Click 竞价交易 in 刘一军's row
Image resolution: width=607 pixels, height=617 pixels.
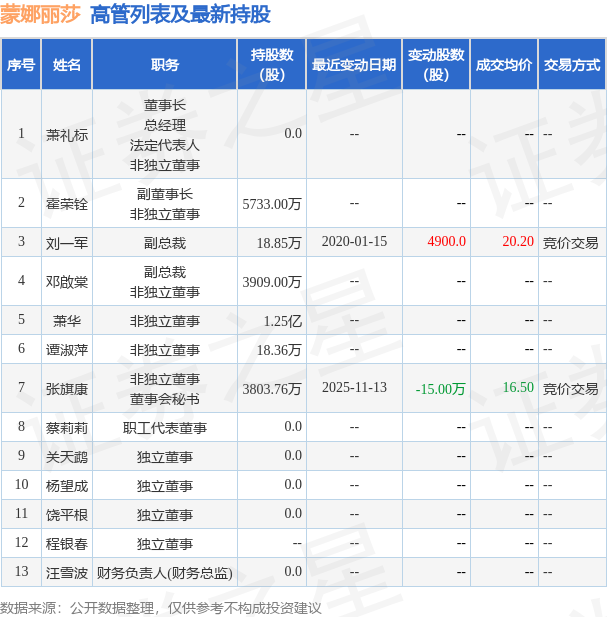tap(571, 243)
